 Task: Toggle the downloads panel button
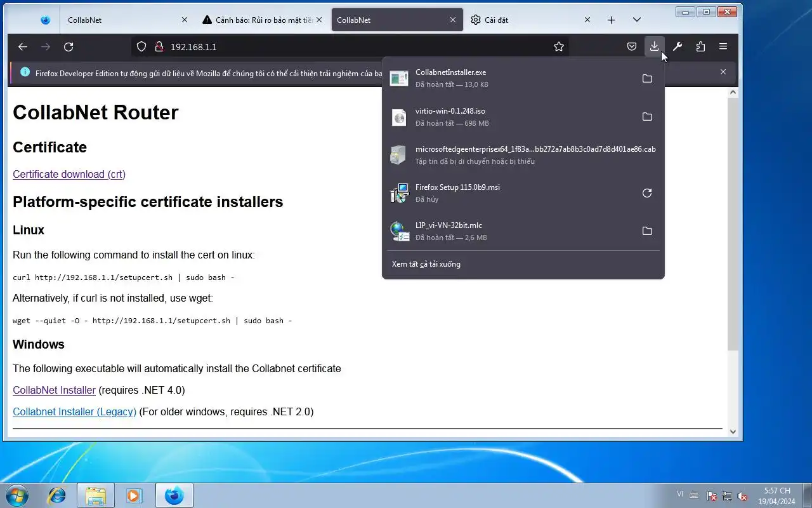[x=654, y=46]
